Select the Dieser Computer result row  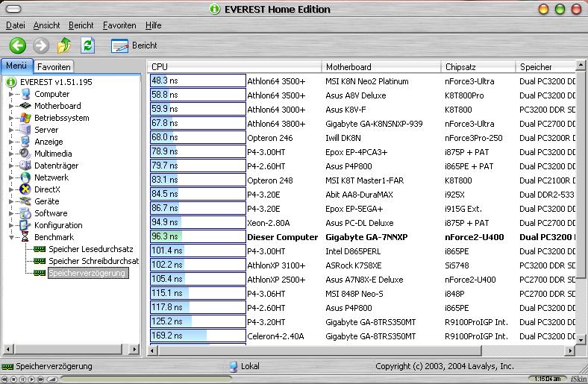(362, 237)
